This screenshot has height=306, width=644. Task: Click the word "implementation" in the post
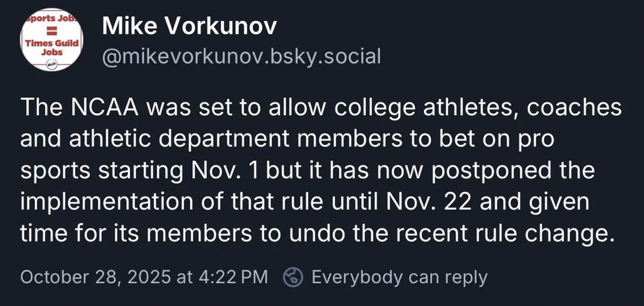point(107,201)
